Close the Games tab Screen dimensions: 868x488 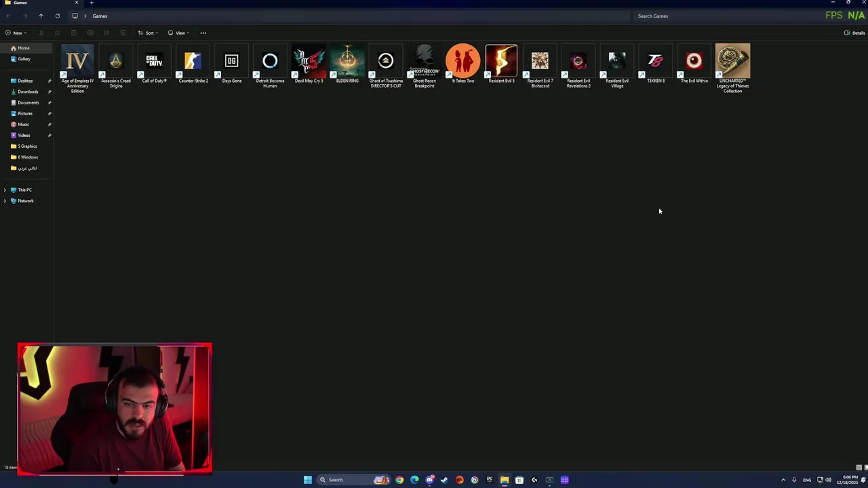point(76,3)
